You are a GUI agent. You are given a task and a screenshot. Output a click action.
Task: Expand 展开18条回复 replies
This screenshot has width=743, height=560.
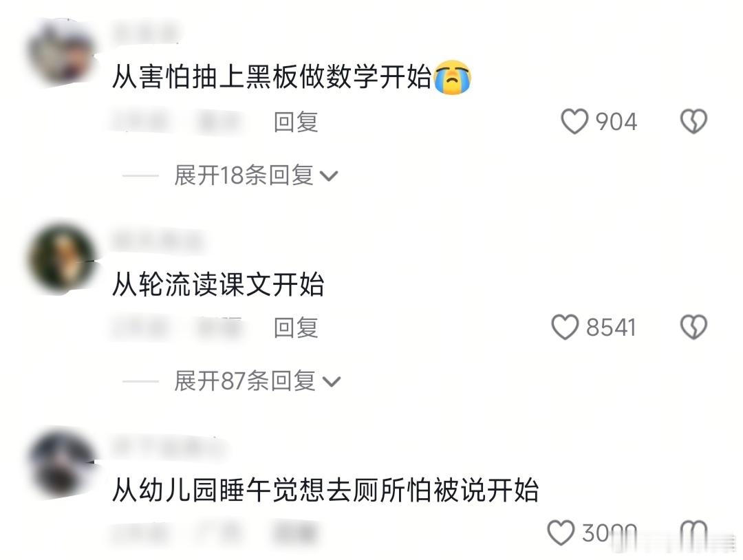[x=256, y=175]
